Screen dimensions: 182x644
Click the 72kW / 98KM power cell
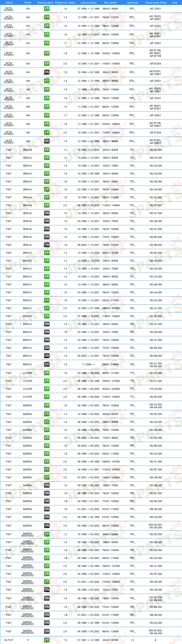click(110, 438)
